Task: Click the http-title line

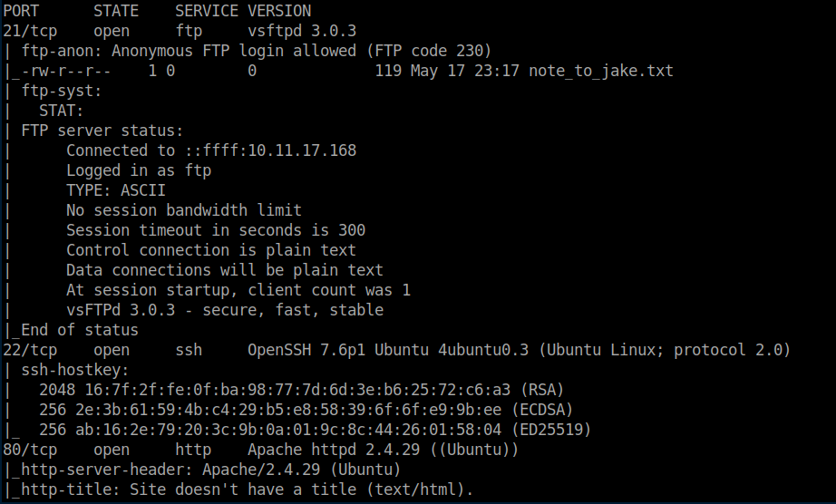Action: pyautogui.click(x=248, y=489)
